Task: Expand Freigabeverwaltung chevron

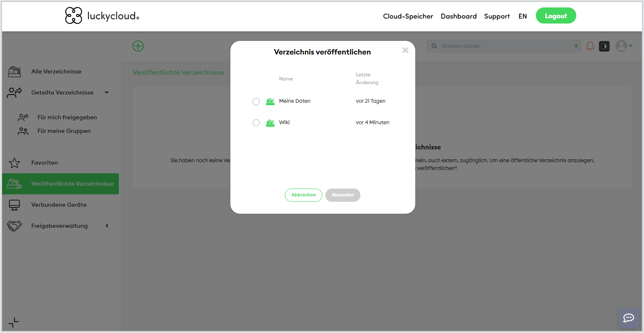Action: point(107,226)
